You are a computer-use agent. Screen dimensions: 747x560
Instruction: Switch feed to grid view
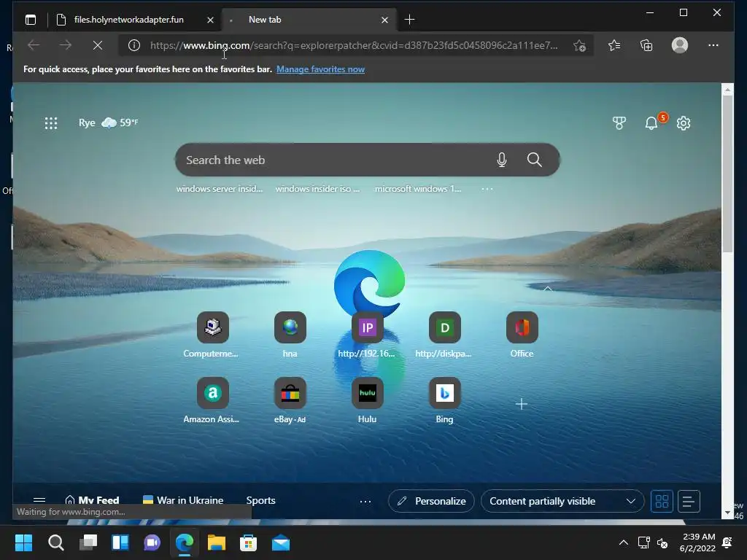tap(662, 501)
